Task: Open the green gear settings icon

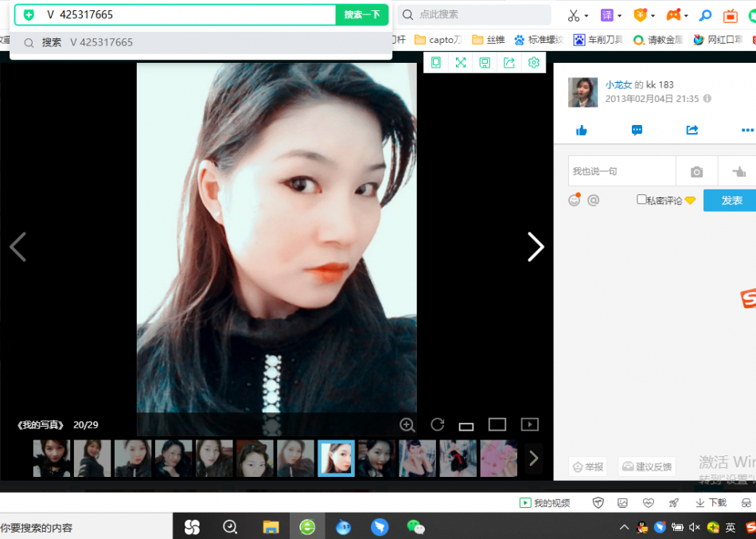Action: [533, 63]
